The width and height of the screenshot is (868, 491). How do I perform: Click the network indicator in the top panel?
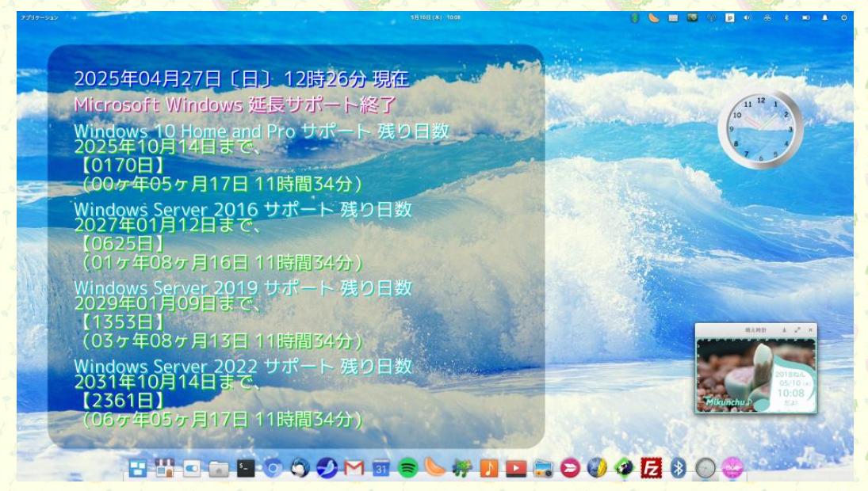pos(767,17)
